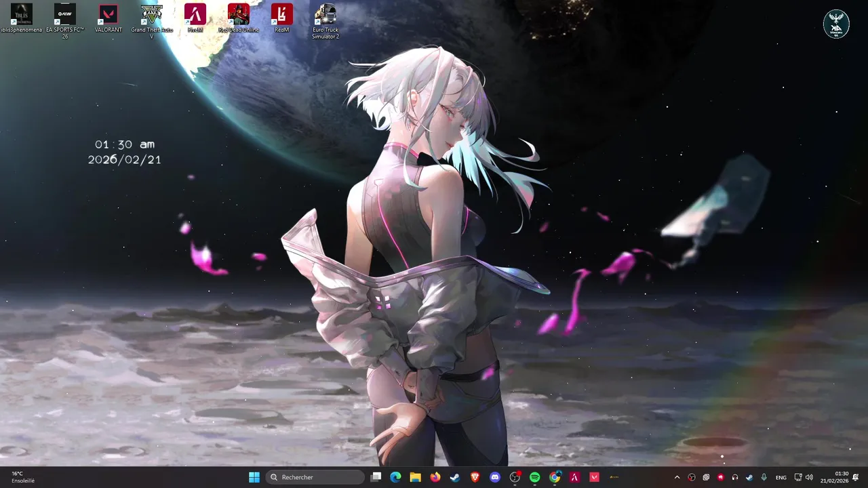Open FiveM from the taskbar
Viewport: 868px width, 488px height.
pos(574,477)
